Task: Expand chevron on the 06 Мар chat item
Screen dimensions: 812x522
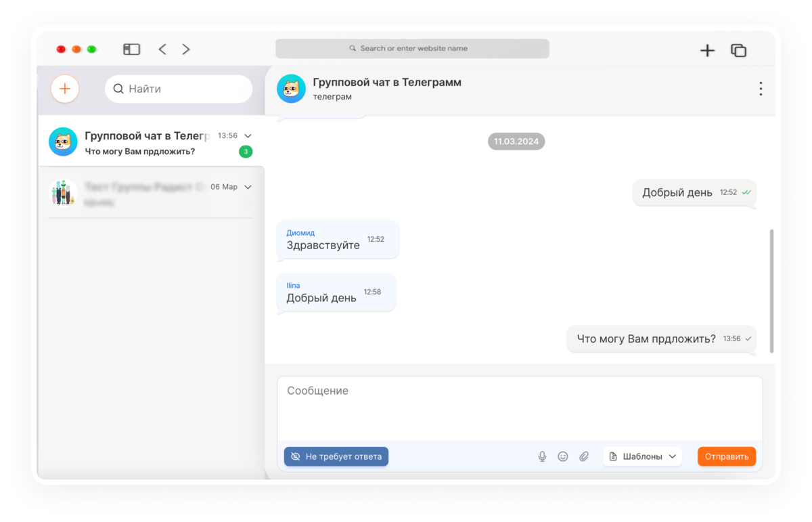Action: [x=248, y=187]
